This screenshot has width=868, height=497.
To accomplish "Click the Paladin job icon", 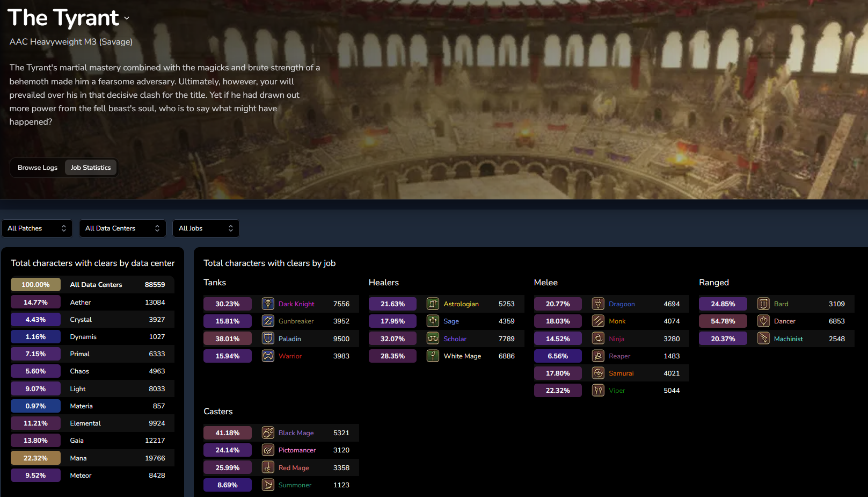I will (268, 338).
